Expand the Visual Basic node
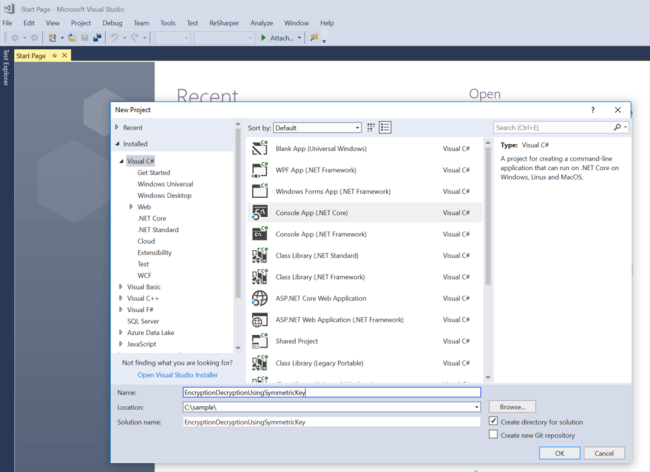 pyautogui.click(x=121, y=287)
